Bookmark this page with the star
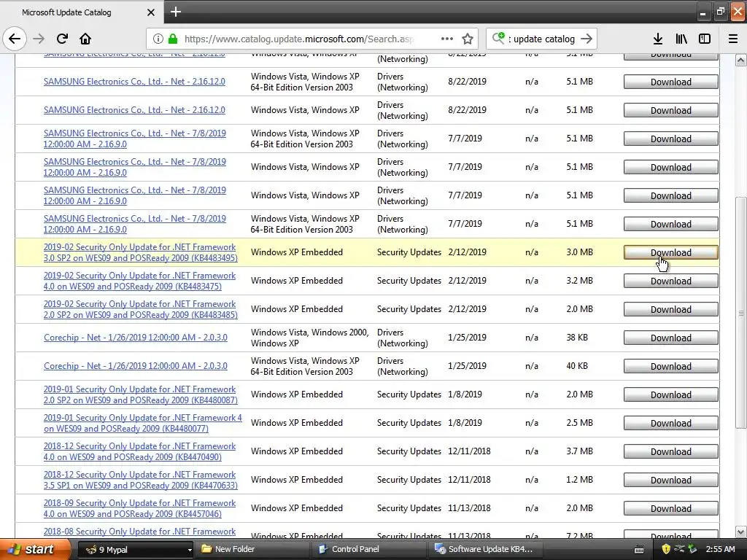The width and height of the screenshot is (747, 560). tap(468, 39)
